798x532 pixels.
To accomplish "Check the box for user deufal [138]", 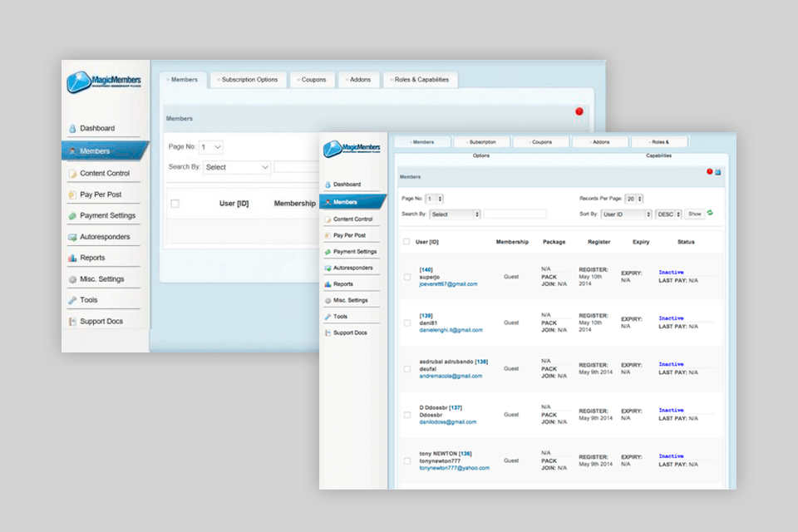I will coord(407,368).
